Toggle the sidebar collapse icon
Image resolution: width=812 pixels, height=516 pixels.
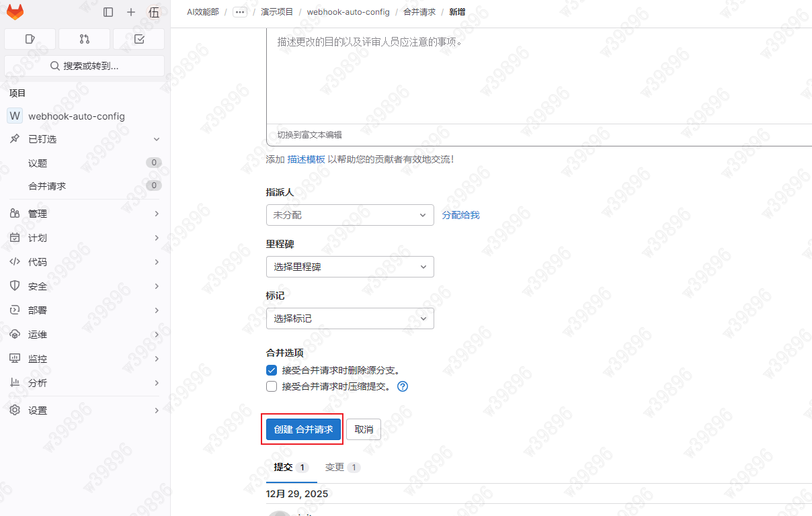108,12
